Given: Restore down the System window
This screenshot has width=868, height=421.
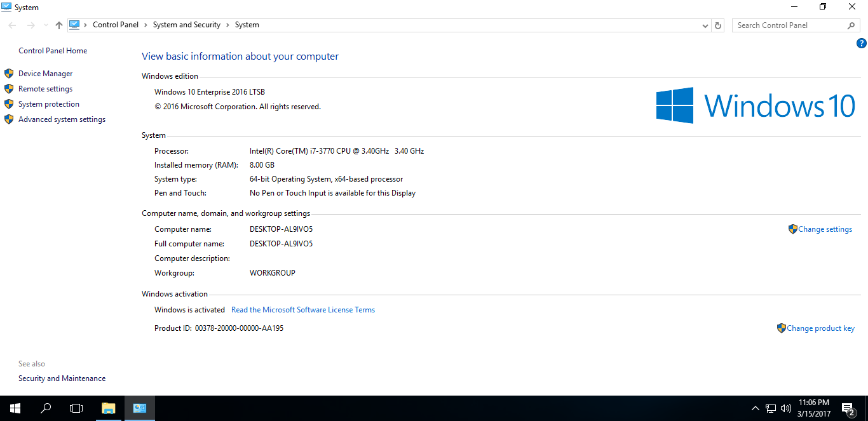Looking at the screenshot, I should tap(823, 7).
